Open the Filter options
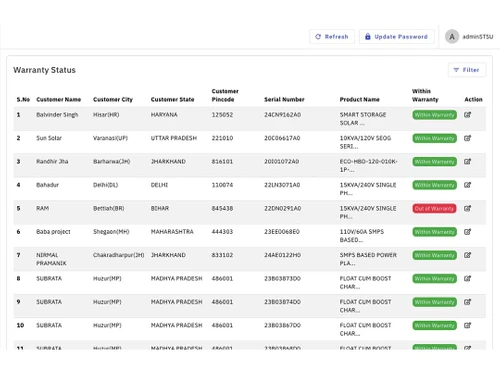Image resolution: width=500 pixels, height=375 pixels. pyautogui.click(x=467, y=70)
